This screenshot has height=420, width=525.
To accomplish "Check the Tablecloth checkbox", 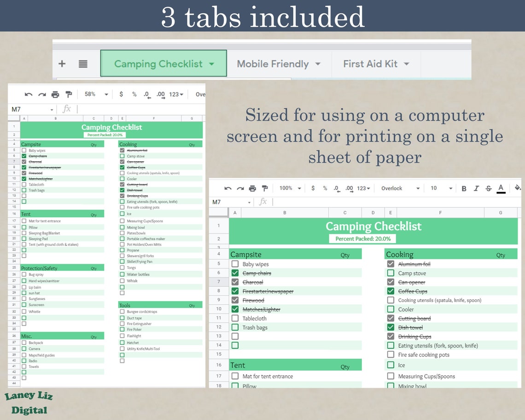I will tap(235, 318).
